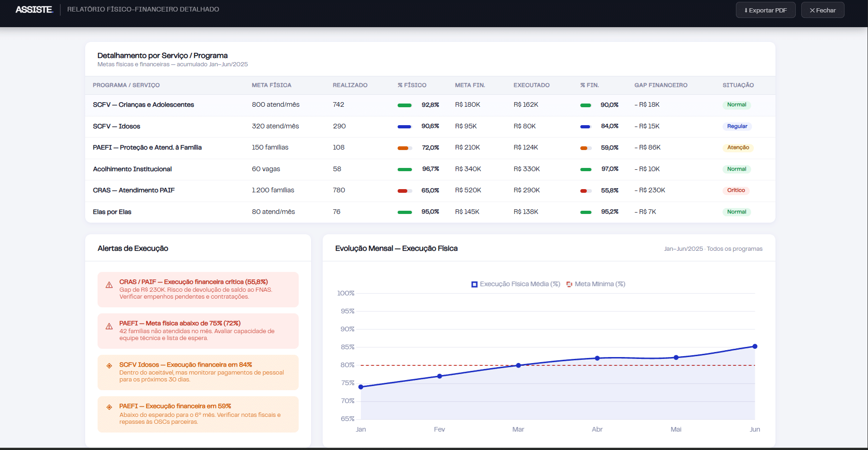Viewport: 868px width, 450px height.
Task: Click the PROGRAMA / SERVIÇO column header
Action: (x=126, y=85)
